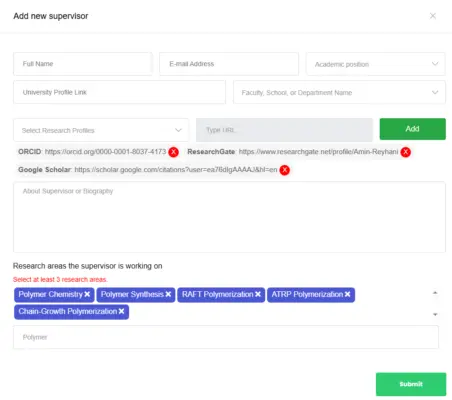The height and width of the screenshot is (400, 452).
Task: Click the 'Add new supervisor' dialog title
Action: click(51, 16)
